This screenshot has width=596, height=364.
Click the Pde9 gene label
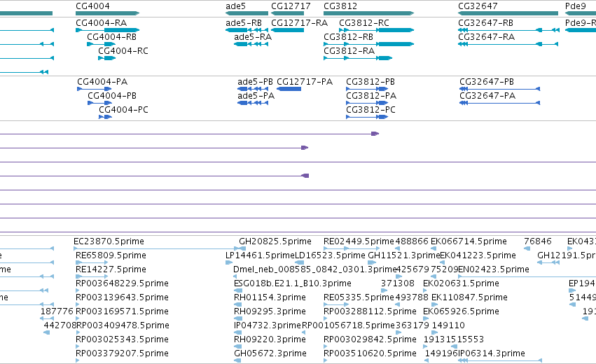click(x=576, y=6)
